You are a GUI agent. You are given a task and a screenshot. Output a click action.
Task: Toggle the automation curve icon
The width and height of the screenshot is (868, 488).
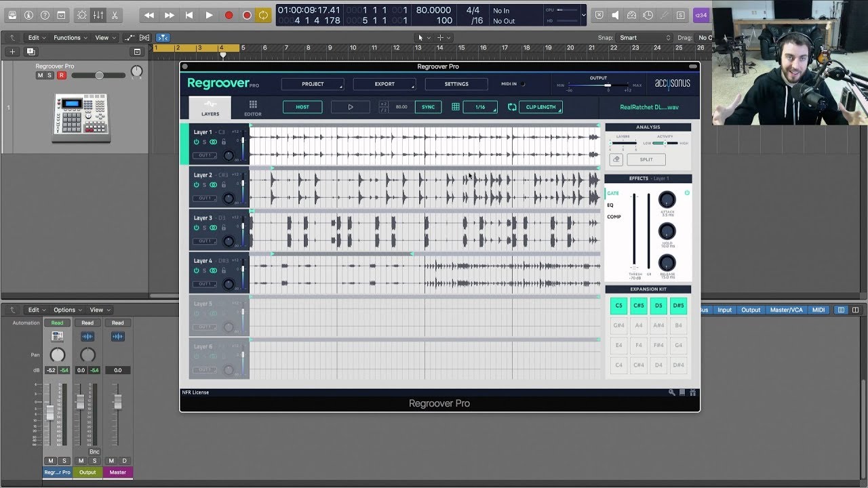130,38
